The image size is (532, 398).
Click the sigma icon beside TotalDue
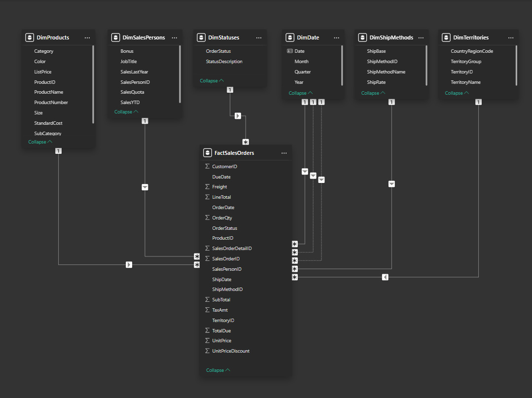(x=207, y=330)
